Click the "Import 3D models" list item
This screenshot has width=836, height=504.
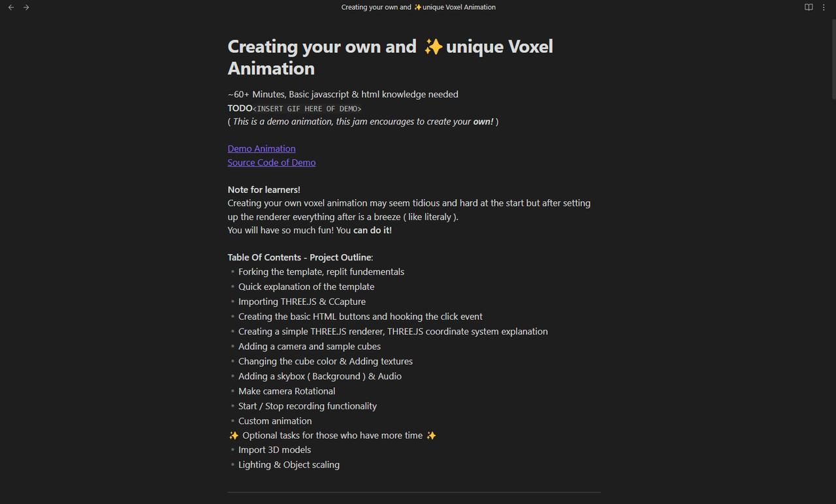tap(274, 450)
